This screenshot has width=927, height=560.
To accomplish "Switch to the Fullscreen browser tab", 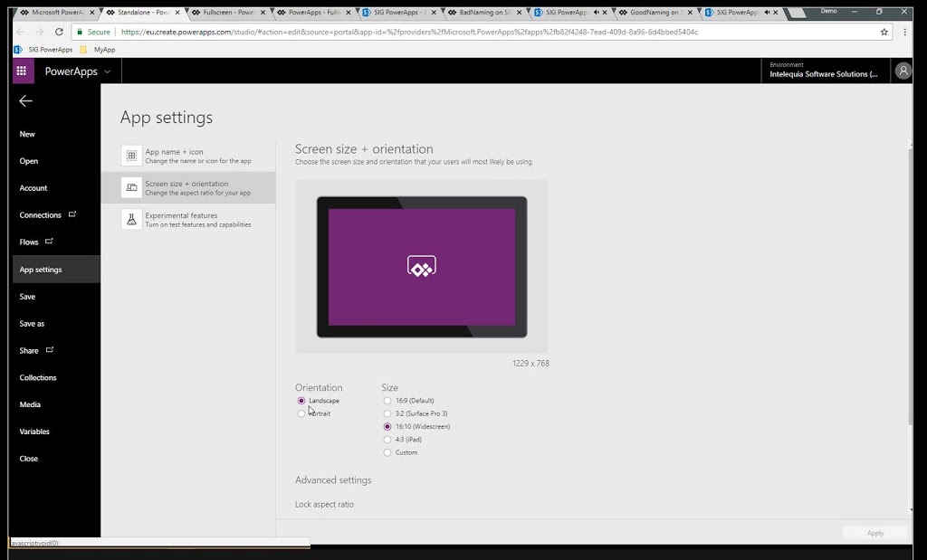I will pyautogui.click(x=227, y=13).
